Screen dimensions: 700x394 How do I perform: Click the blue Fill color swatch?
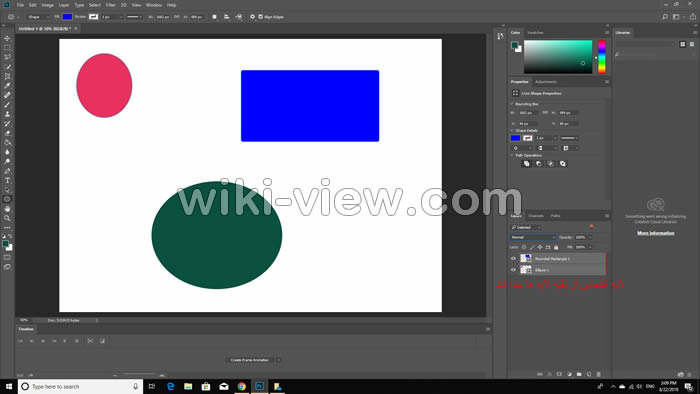67,17
